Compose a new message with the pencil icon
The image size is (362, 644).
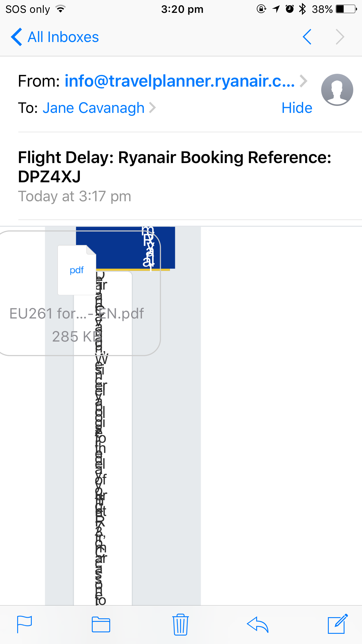coord(338,624)
